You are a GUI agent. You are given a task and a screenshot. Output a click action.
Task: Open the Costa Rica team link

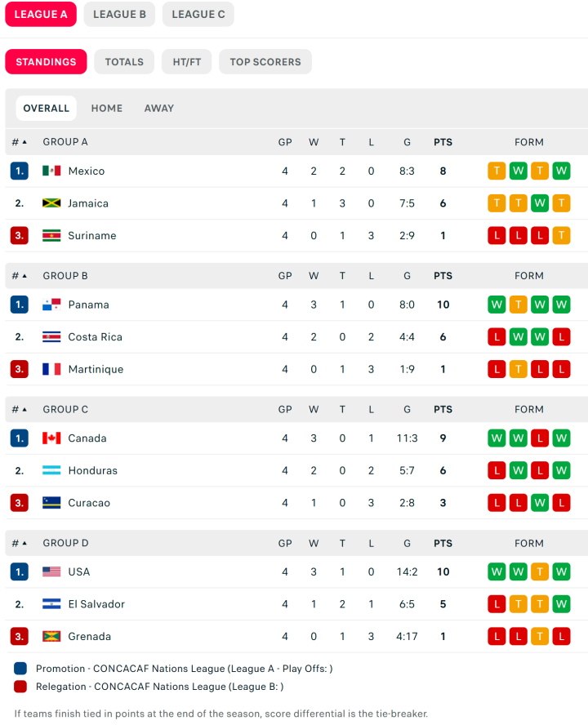[95, 336]
